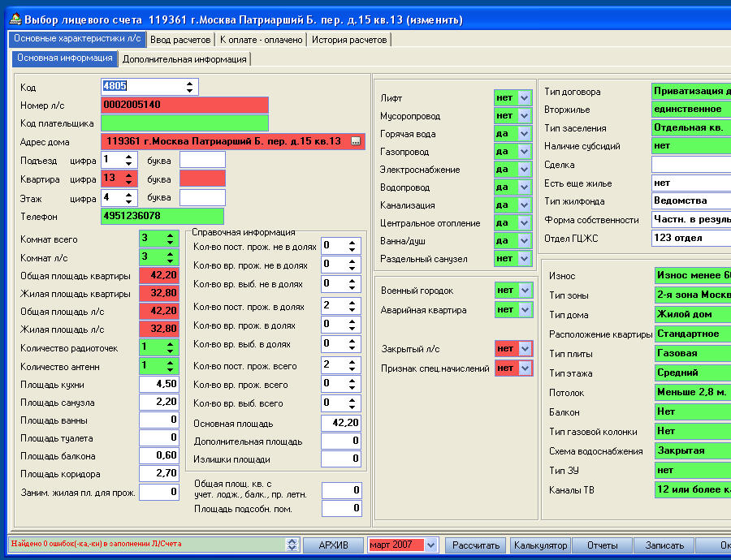
Task: Click the Количество антенн spinner
Action: pos(171,366)
